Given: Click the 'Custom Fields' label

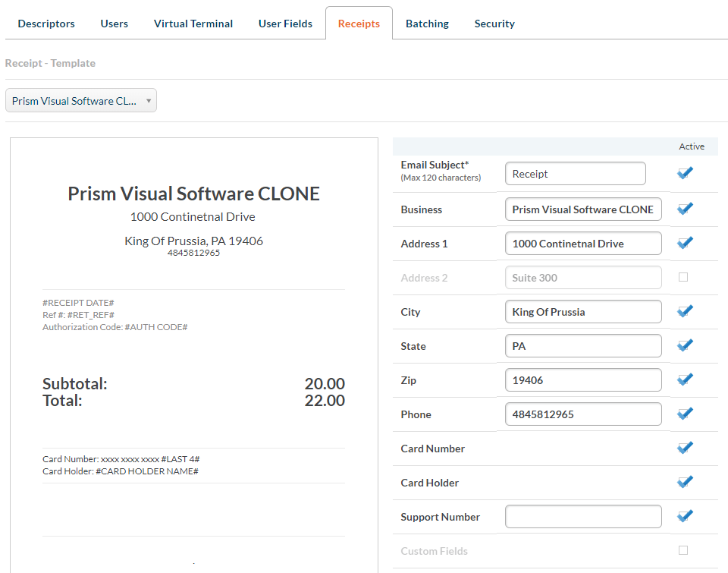Looking at the screenshot, I should pyautogui.click(x=434, y=551).
